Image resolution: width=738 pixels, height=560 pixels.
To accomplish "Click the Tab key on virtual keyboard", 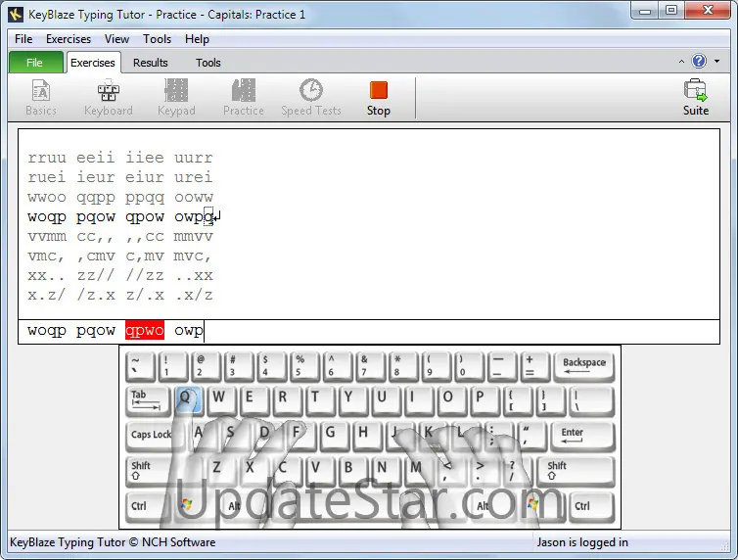I will pos(147,400).
